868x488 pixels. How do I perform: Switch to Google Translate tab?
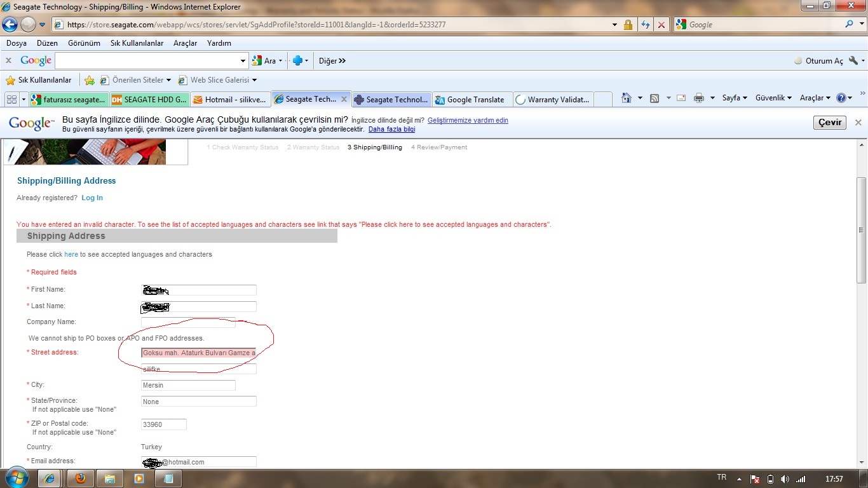click(472, 100)
